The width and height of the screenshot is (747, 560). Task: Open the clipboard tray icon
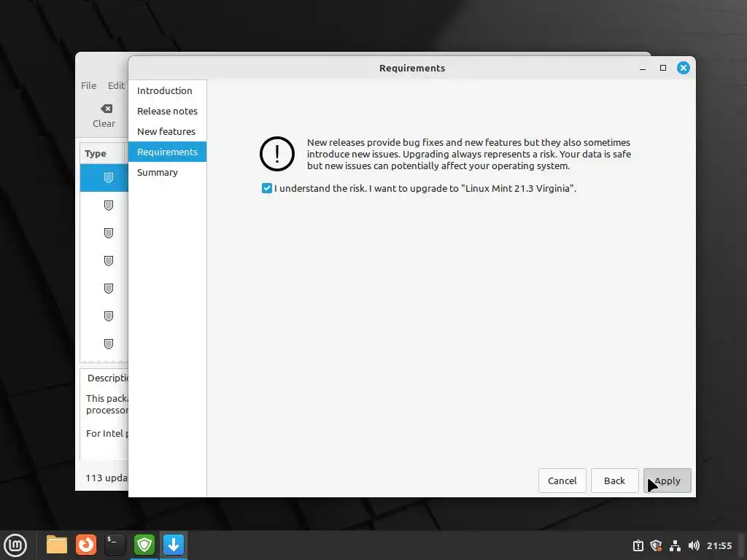coord(638,545)
